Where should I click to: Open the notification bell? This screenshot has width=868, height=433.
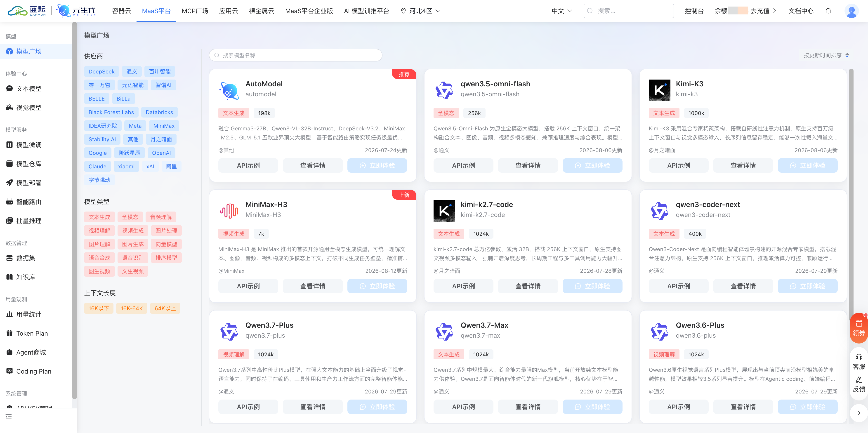pyautogui.click(x=828, y=11)
